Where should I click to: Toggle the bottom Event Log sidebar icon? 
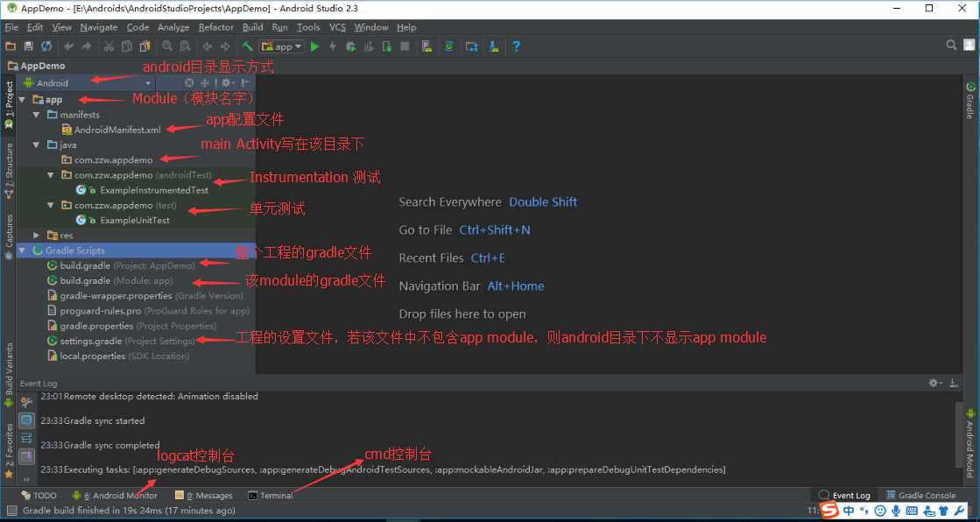(x=26, y=456)
